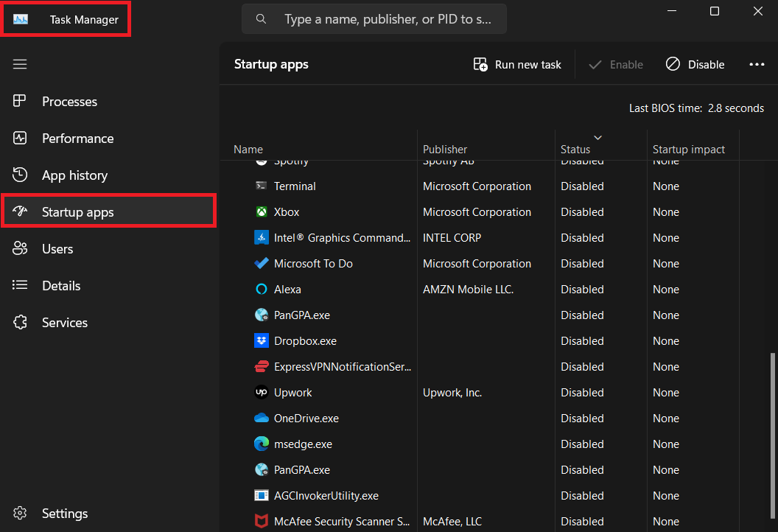Viewport: 778px width, 532px height.
Task: Click Upwork, Inc. publisher cell
Action: (452, 393)
